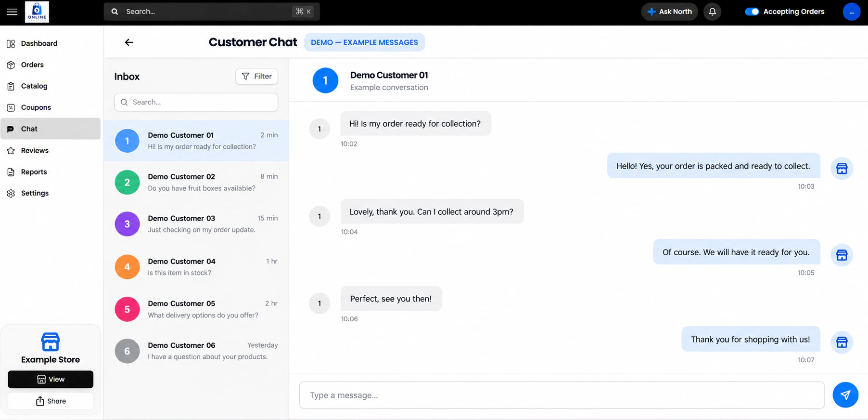Click the Type a message input
This screenshot has height=420, width=868.
pos(562,395)
